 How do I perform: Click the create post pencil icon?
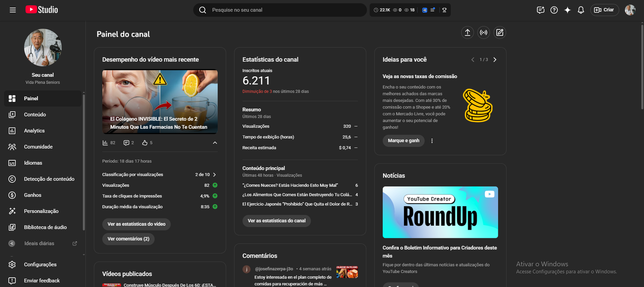[x=500, y=33]
